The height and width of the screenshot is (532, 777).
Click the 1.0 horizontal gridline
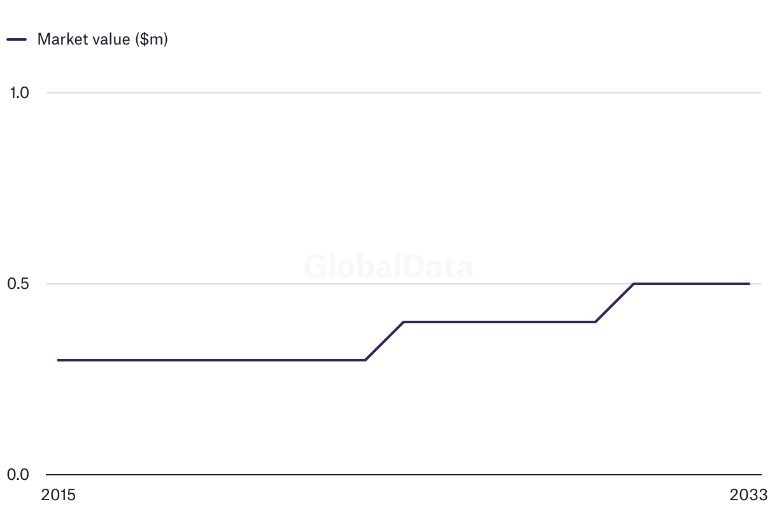coord(404,93)
